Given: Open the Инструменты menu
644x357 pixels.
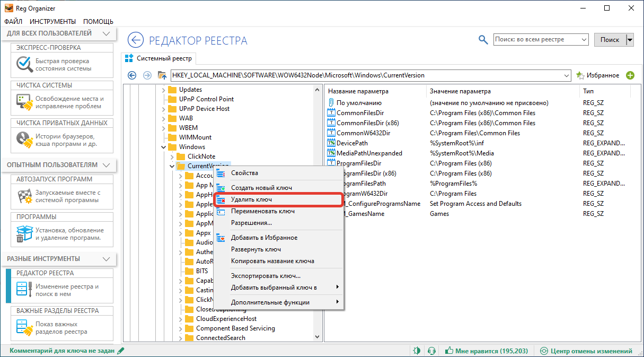Looking at the screenshot, I should 52,21.
